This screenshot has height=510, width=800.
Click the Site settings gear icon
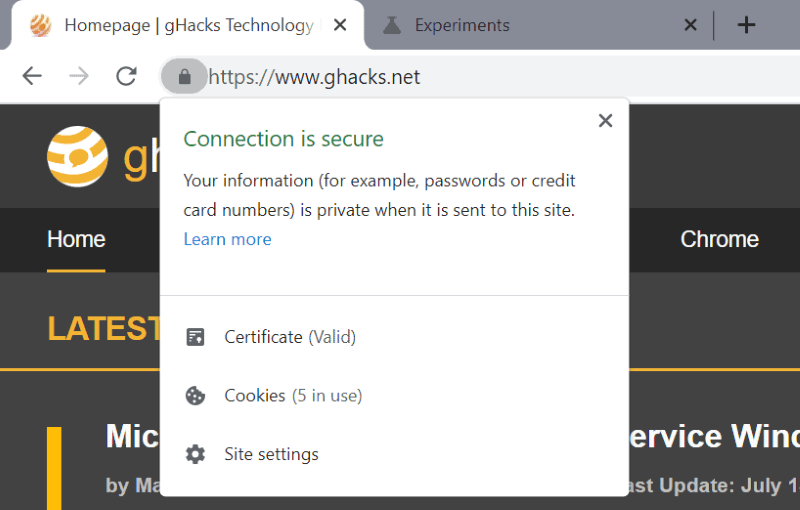coord(195,454)
